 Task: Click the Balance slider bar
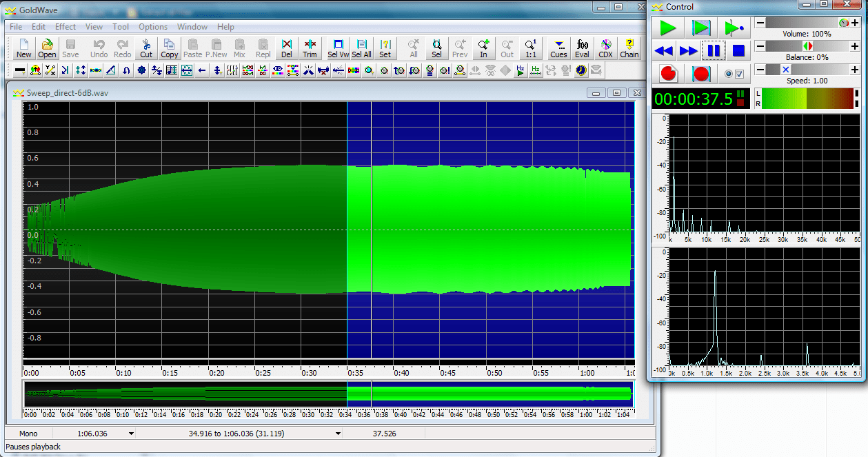807,46
